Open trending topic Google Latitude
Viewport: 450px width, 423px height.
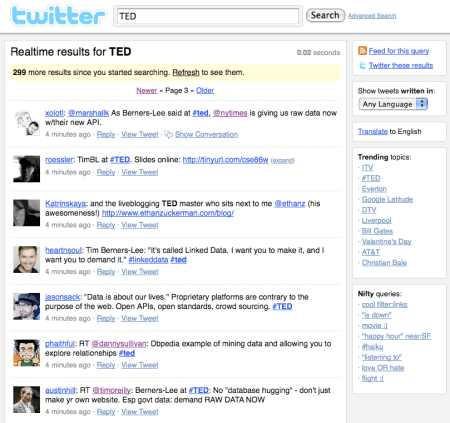pos(387,199)
